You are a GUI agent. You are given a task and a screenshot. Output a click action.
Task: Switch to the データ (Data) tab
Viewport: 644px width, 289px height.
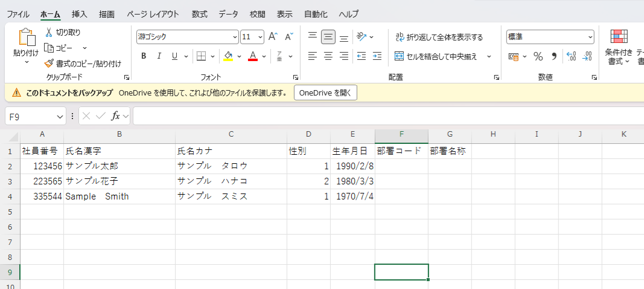tap(228, 14)
